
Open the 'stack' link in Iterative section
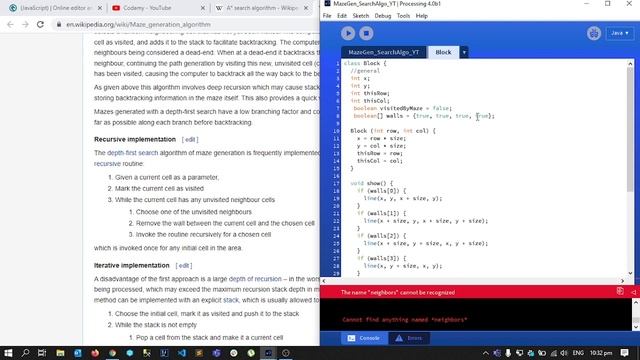(x=231, y=300)
